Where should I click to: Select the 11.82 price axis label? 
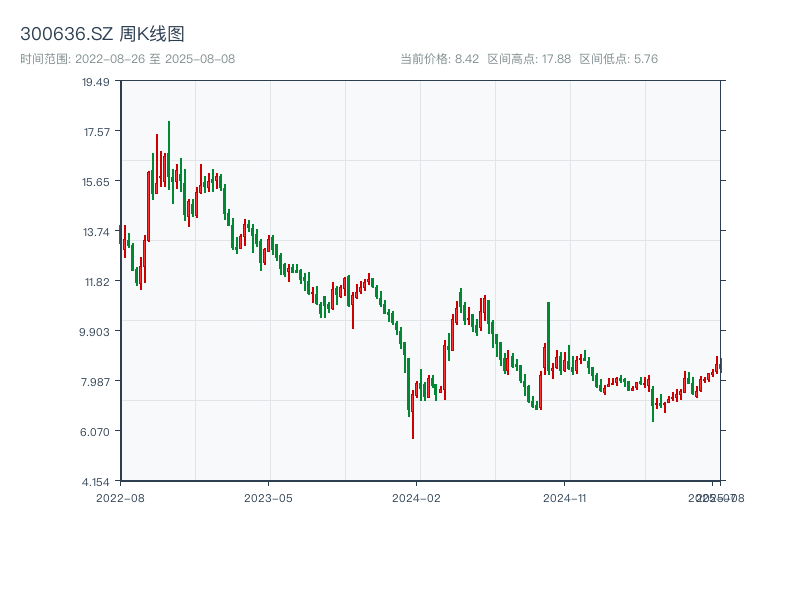pos(96,282)
